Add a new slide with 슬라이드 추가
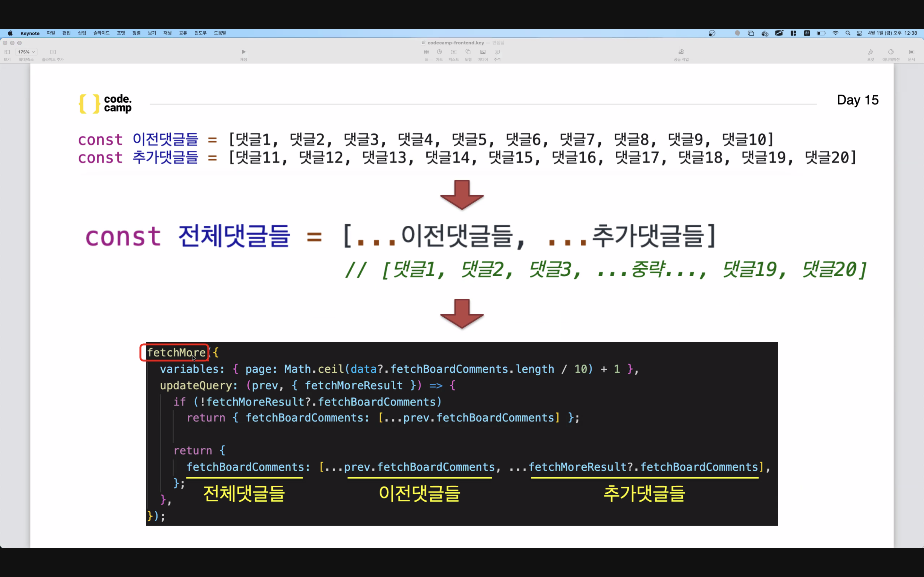Viewport: 924px width, 577px height. tap(53, 52)
